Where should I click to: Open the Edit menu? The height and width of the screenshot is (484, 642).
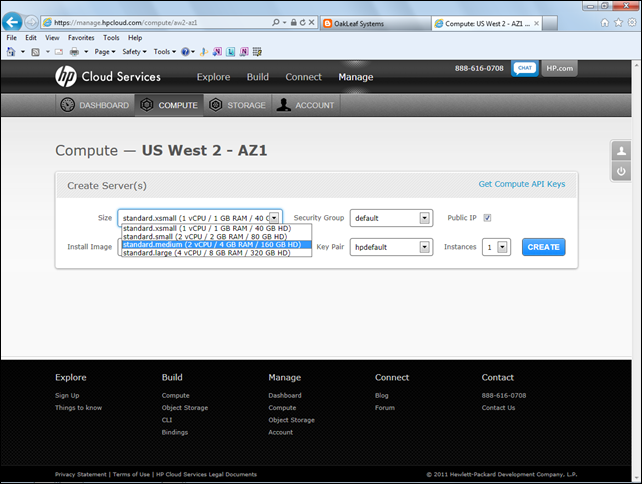31,38
